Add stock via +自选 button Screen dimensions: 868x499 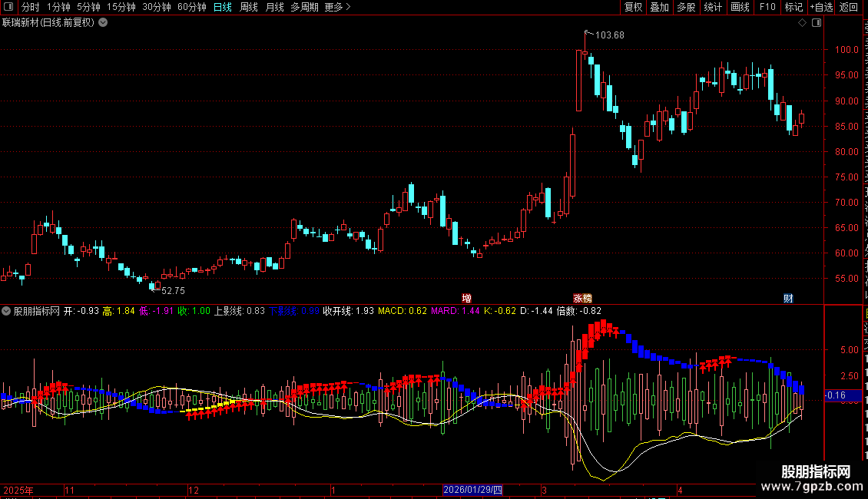coord(821,7)
